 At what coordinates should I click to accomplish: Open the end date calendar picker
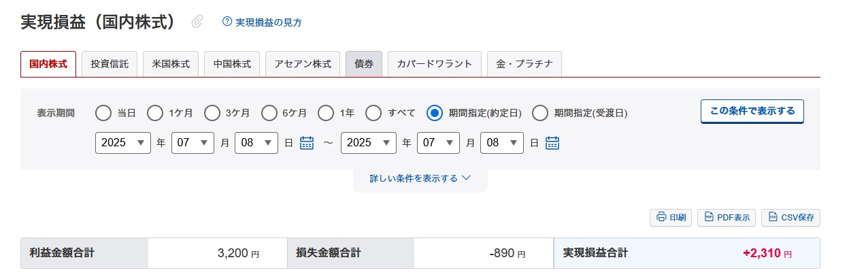click(x=552, y=143)
